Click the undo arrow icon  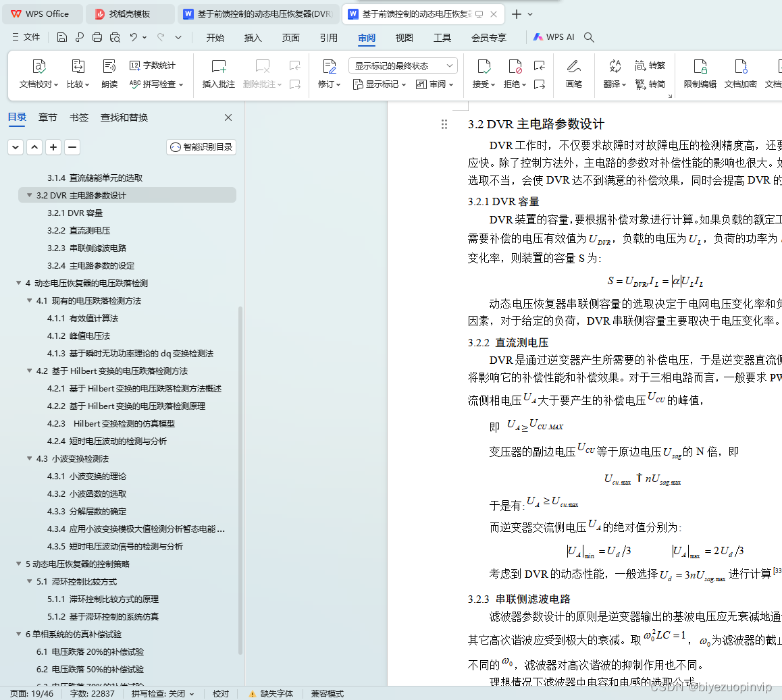(133, 37)
